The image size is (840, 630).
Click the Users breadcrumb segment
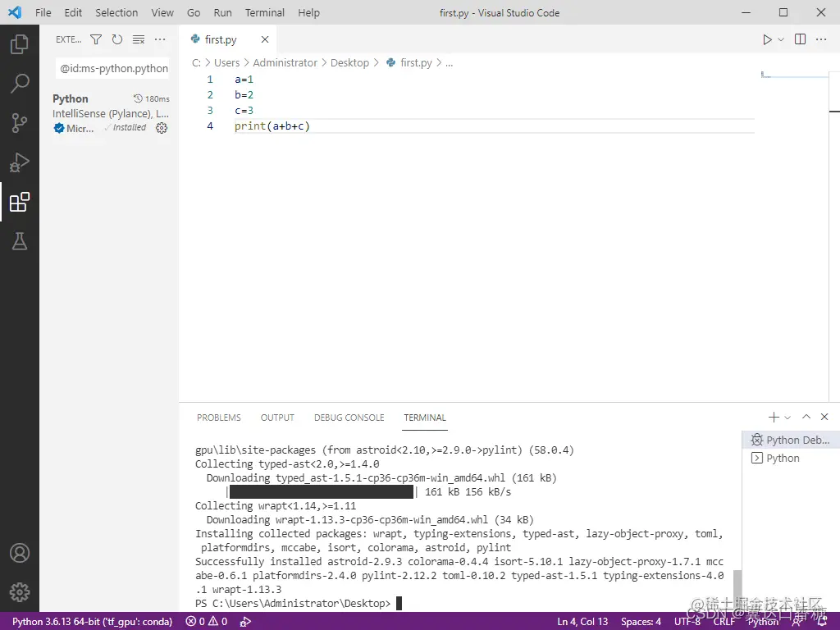pyautogui.click(x=226, y=62)
